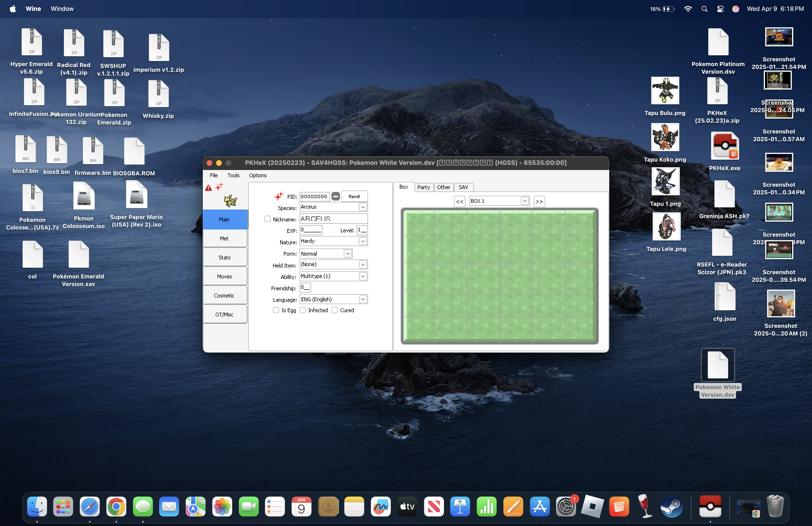Expand the Species dropdown
This screenshot has width=812, height=526.
(363, 207)
